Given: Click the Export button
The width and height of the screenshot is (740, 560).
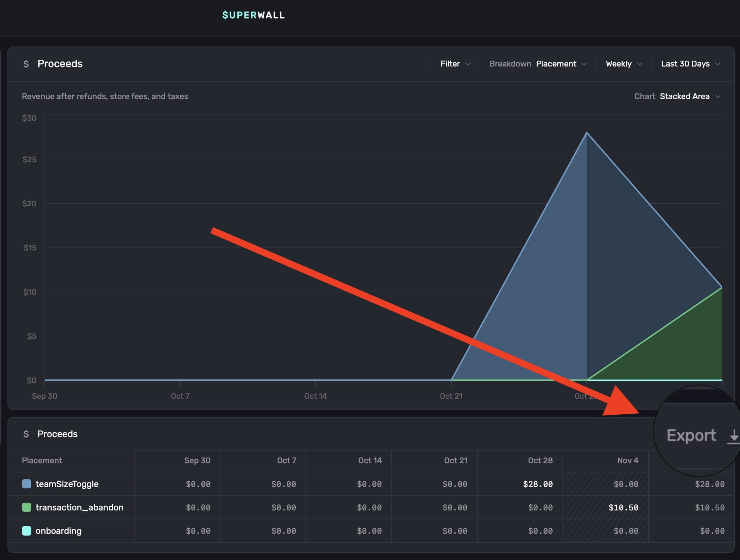Looking at the screenshot, I should [x=691, y=435].
